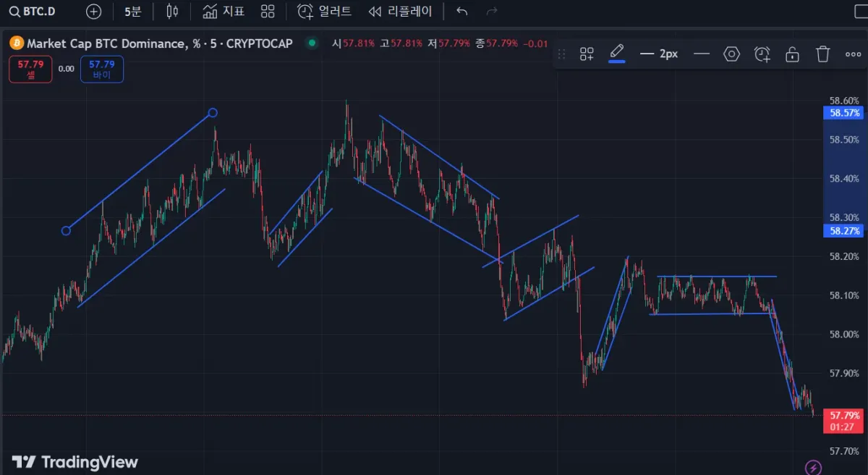Screen dimensions: 868x475
Task: Click the Bitcoin dominance symbol logo
Action: 16,43
